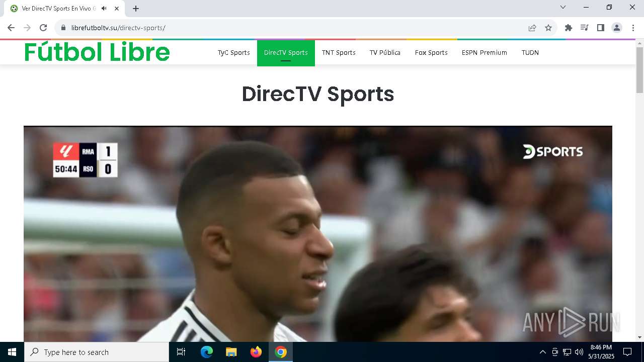View site security lock info
This screenshot has height=362, width=644.
[63, 28]
